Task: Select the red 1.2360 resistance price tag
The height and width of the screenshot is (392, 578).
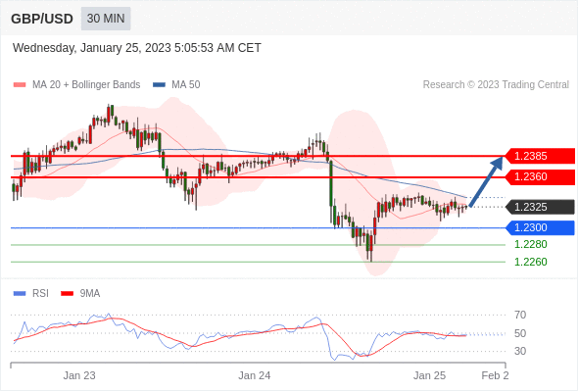Action: [x=539, y=177]
